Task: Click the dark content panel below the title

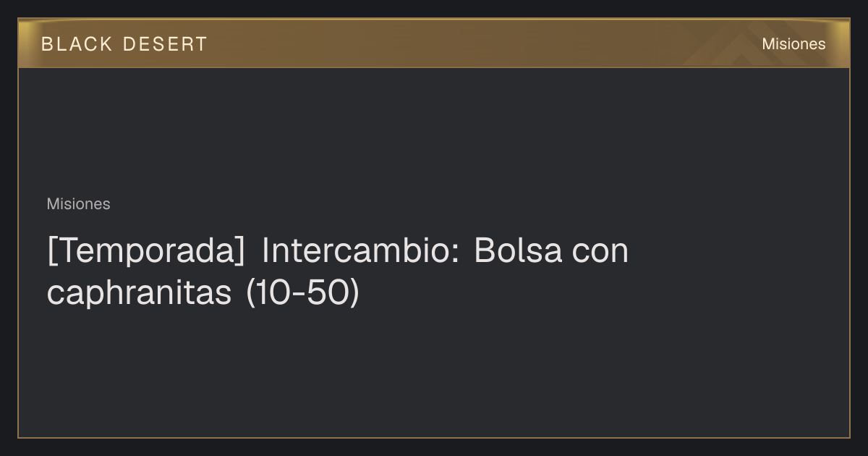Action: coord(434,373)
